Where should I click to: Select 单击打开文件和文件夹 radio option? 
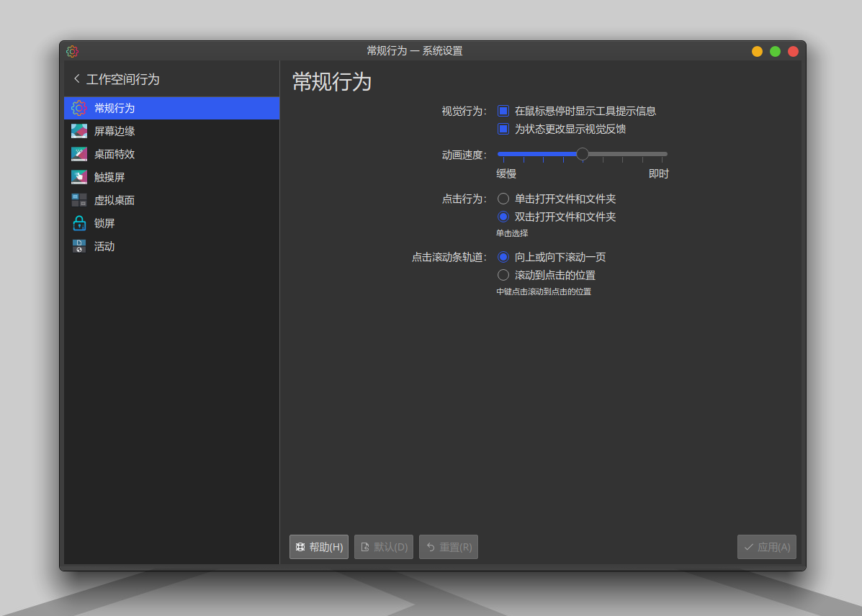click(x=503, y=199)
